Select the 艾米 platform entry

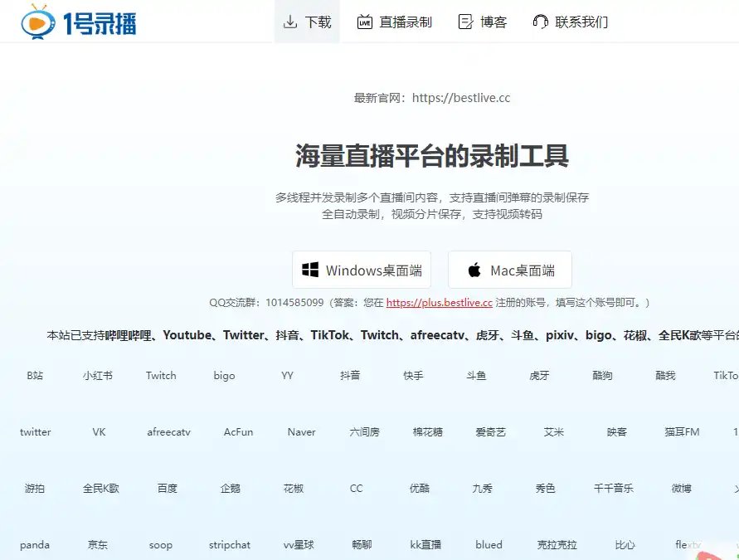[554, 431]
